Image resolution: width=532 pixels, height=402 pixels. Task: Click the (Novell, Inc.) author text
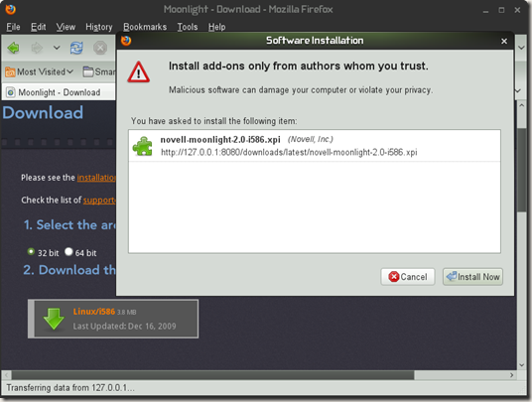click(x=311, y=139)
